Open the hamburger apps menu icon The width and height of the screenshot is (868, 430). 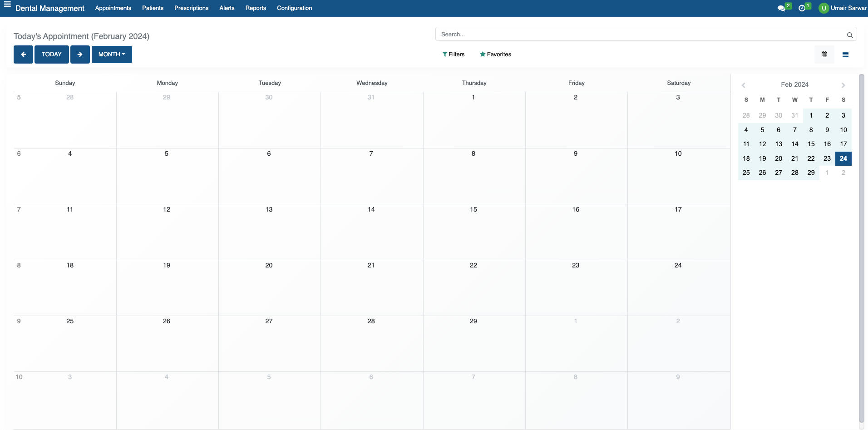point(7,5)
